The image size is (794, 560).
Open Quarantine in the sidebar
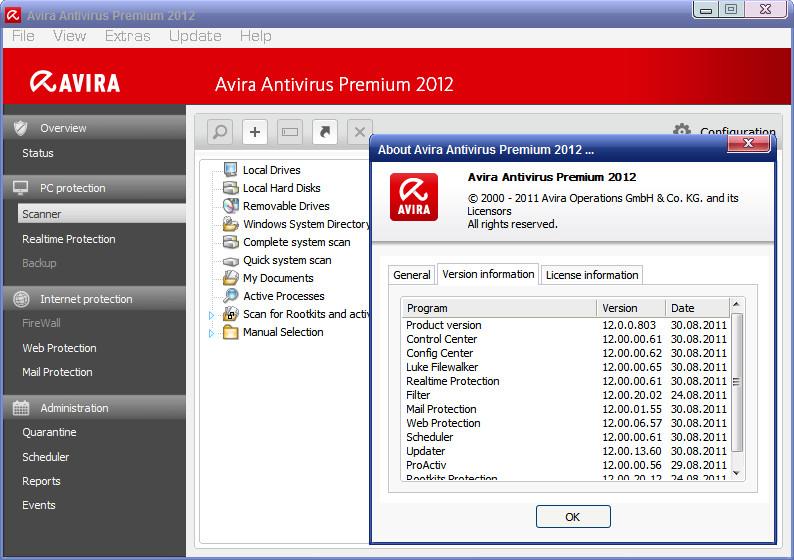click(x=49, y=432)
